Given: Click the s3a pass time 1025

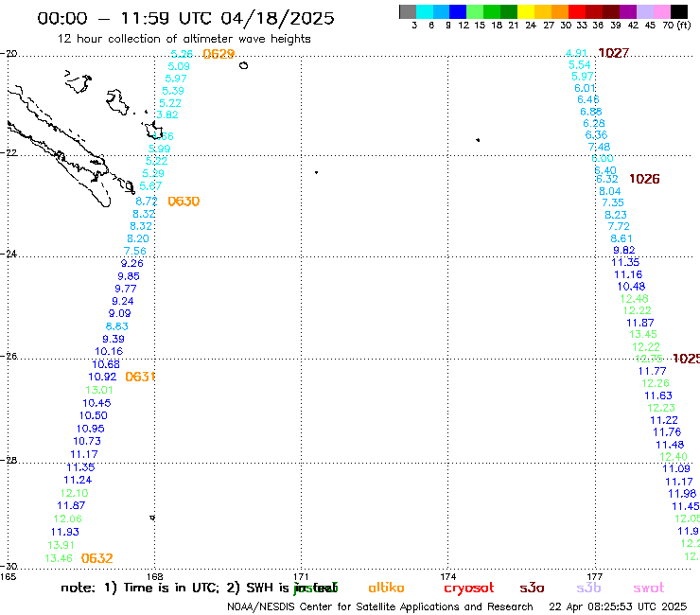Looking at the screenshot, I should point(686,359).
